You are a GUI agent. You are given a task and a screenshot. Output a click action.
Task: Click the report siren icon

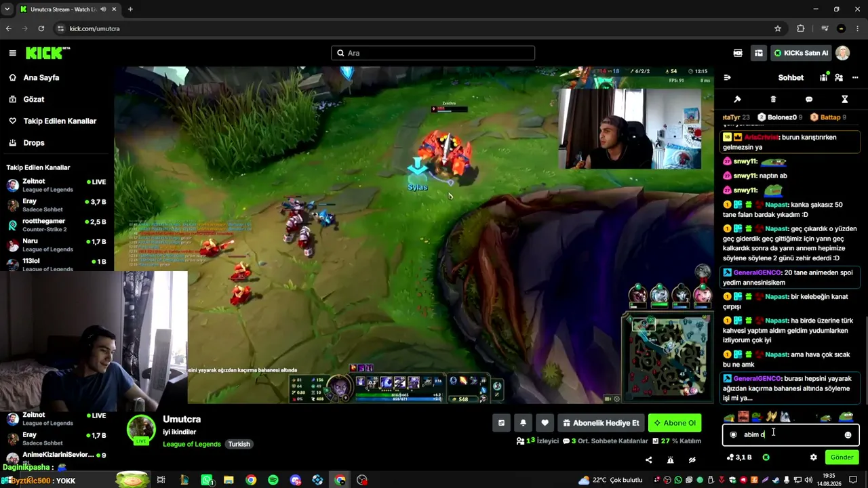[671, 460]
